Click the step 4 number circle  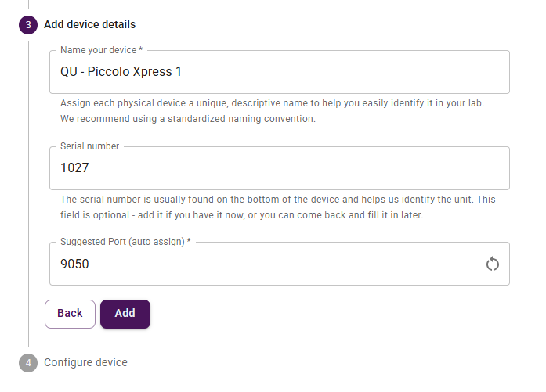[x=28, y=363]
